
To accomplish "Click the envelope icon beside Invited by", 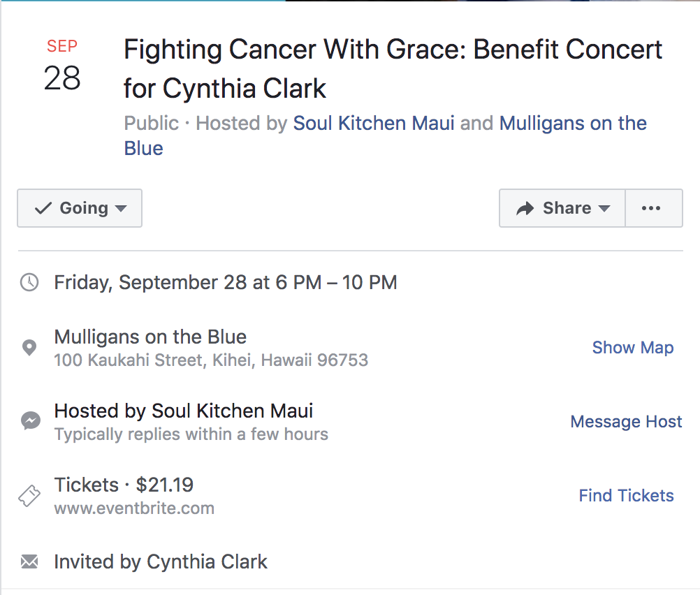I will point(29,561).
